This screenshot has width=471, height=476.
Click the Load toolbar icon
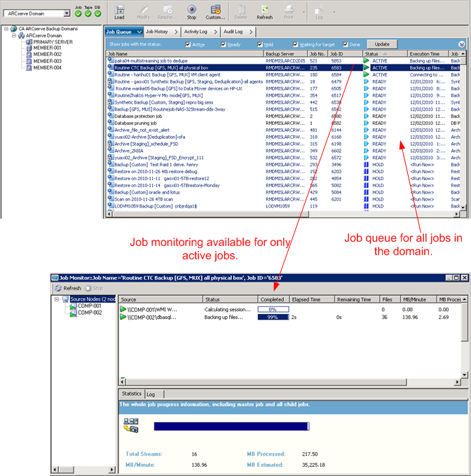119,12
